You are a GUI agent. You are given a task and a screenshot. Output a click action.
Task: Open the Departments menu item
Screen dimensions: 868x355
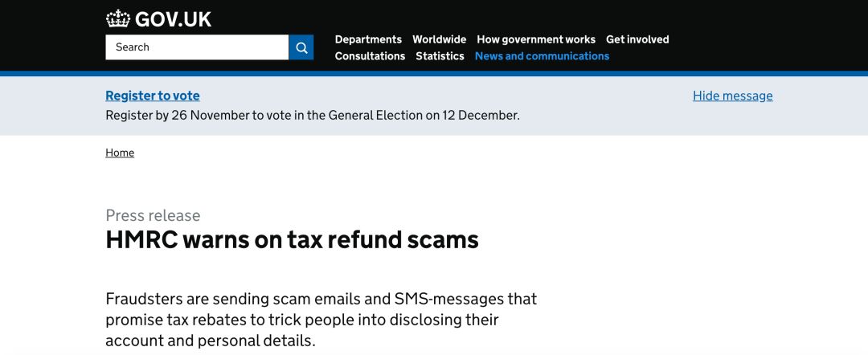point(368,39)
